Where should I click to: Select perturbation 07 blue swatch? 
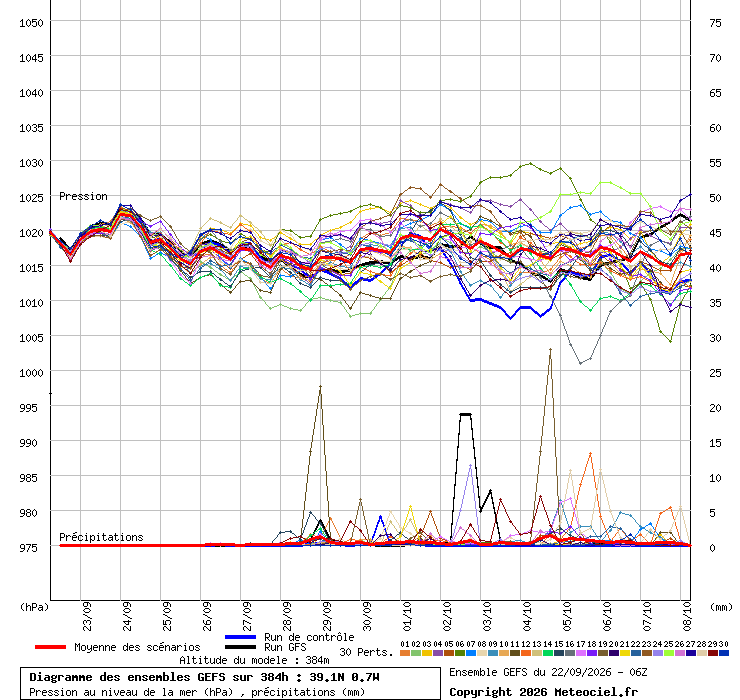click(x=471, y=653)
